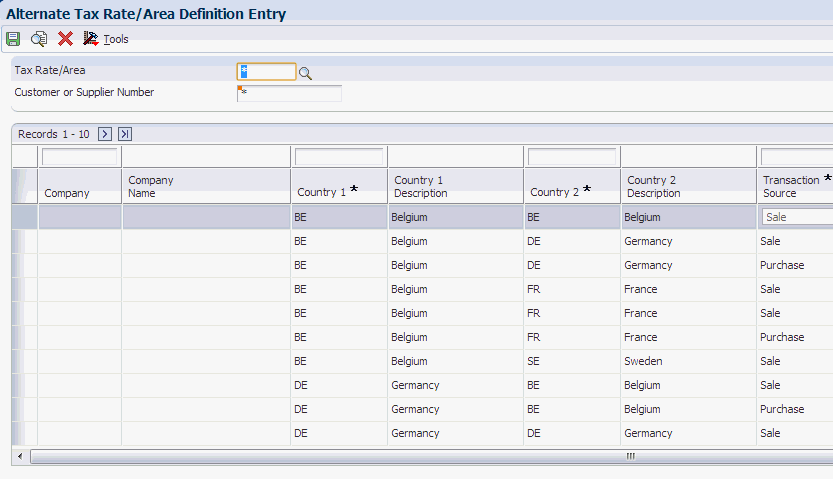This screenshot has height=479, width=833.
Task: Open Tax Rate/Area search lookup
Action: tap(306, 73)
